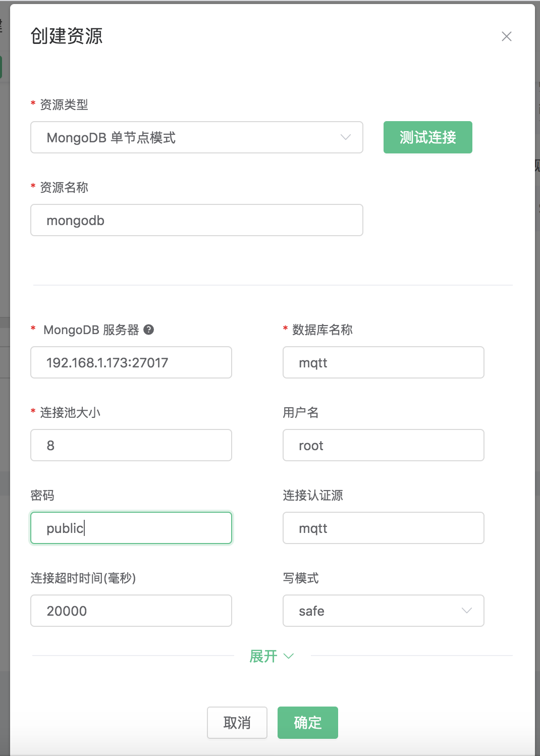Click the 密码 input field
Viewport: 540px width, 756px height.
(x=131, y=528)
